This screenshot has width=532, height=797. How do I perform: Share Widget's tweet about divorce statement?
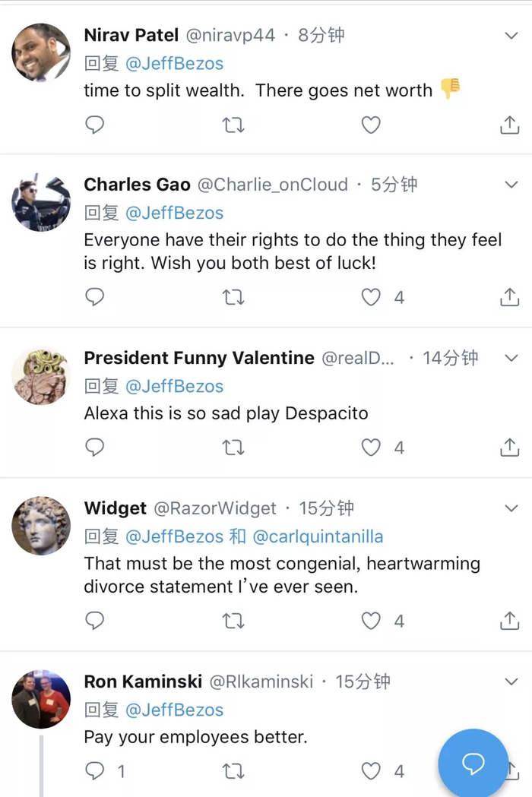pyautogui.click(x=509, y=621)
